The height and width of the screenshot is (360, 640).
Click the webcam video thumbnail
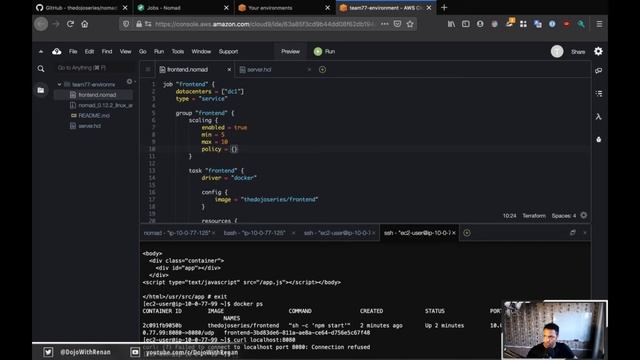pyautogui.click(x=554, y=330)
